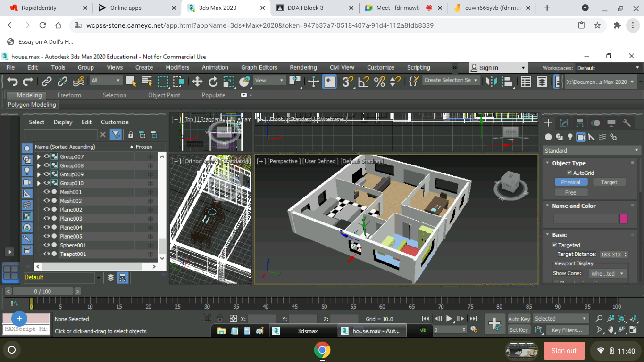
Task: Open Select by Name dialog icon
Action: coord(146,81)
